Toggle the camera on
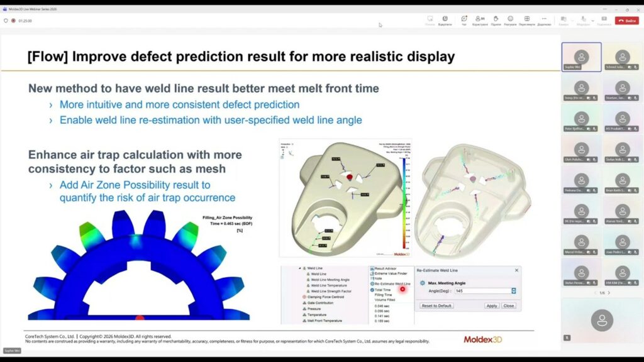The height and width of the screenshot is (362, 644). (563, 20)
